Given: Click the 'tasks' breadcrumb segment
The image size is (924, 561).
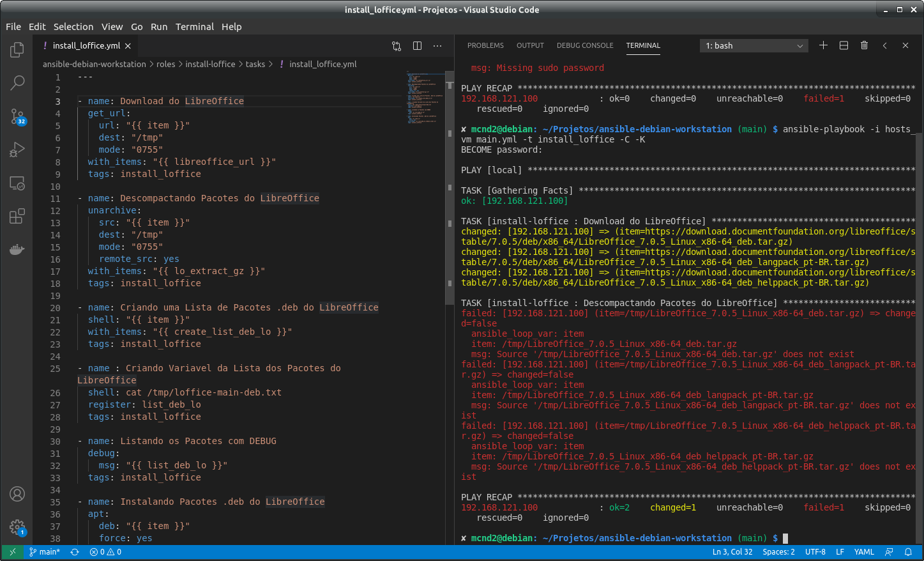Looking at the screenshot, I should pyautogui.click(x=255, y=65).
